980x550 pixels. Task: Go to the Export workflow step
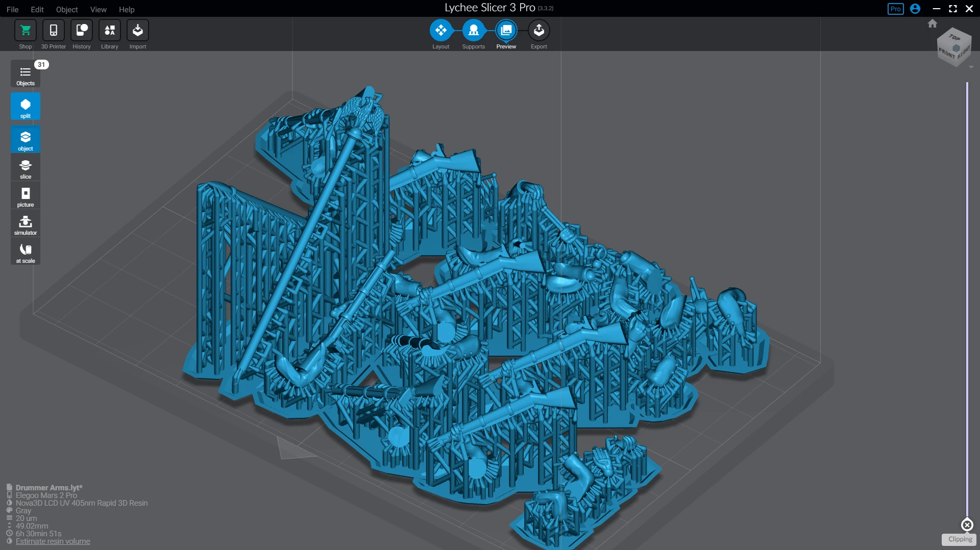pyautogui.click(x=538, y=30)
